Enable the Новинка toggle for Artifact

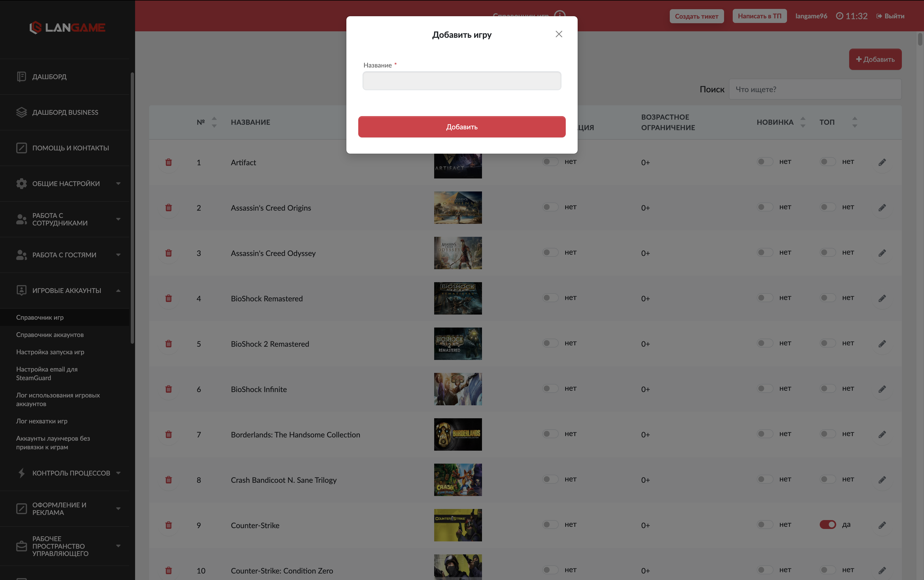coord(765,161)
